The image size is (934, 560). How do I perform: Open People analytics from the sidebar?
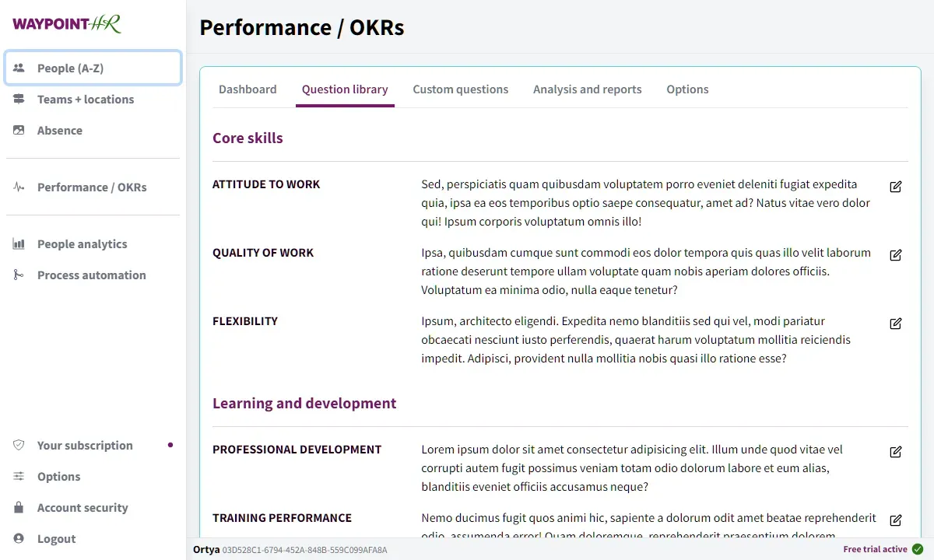pyautogui.click(x=82, y=243)
